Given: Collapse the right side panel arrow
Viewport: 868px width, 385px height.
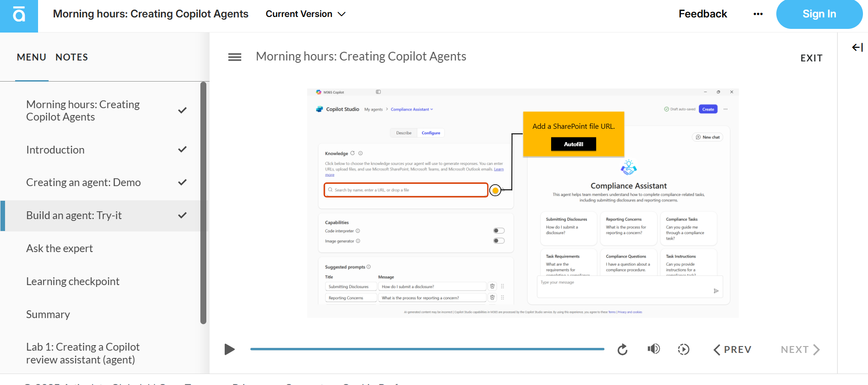Looking at the screenshot, I should click(857, 47).
